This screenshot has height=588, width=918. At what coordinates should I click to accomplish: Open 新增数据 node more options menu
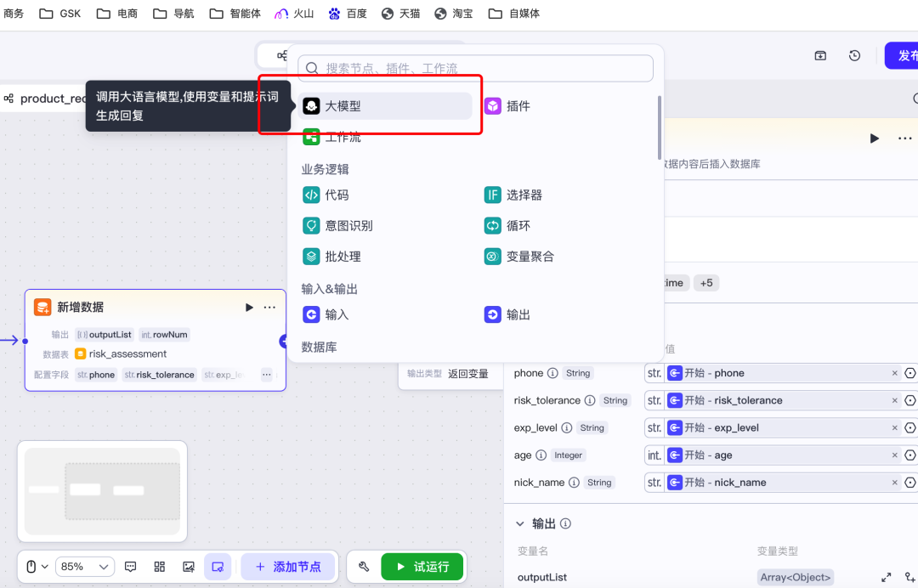269,307
